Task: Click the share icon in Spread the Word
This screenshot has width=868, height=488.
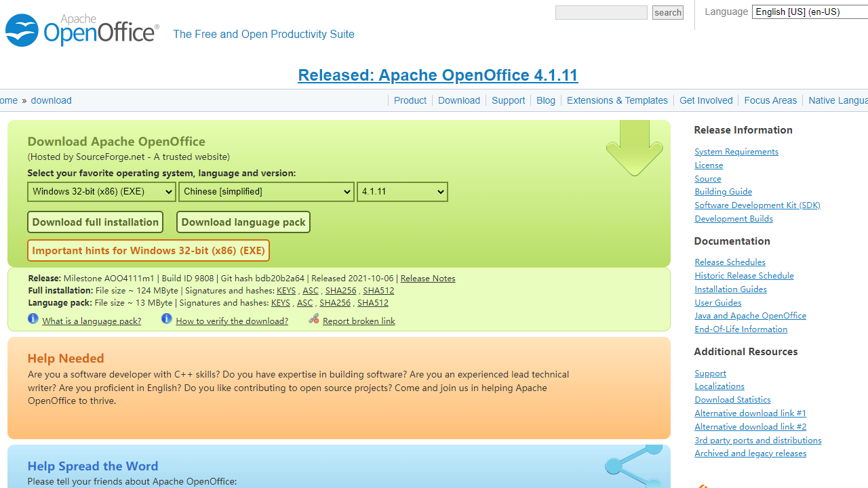Action: pos(634,466)
